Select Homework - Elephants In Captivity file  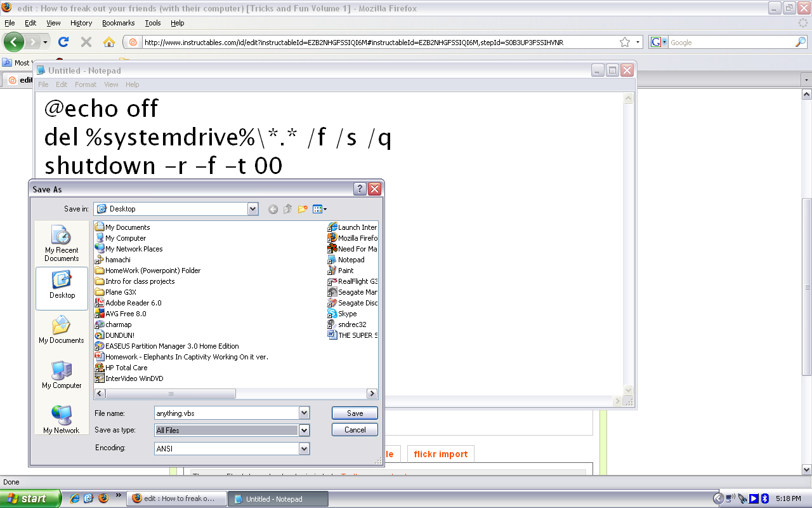click(x=181, y=357)
